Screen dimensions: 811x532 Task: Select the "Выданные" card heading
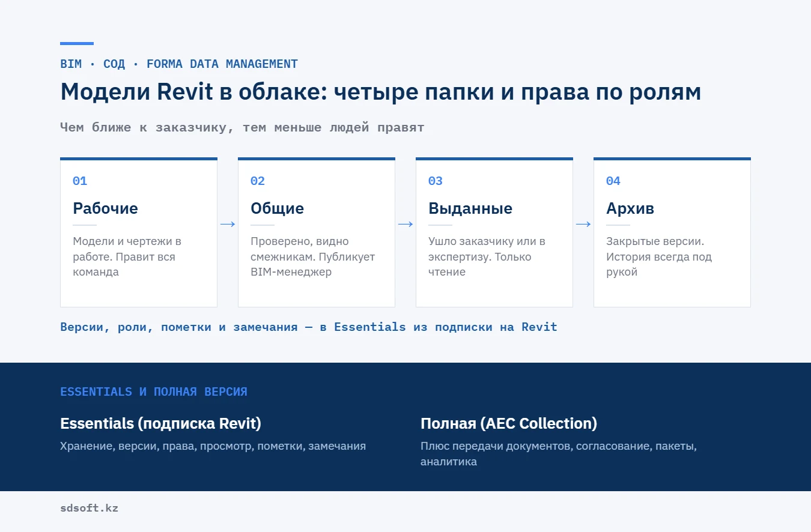click(470, 208)
